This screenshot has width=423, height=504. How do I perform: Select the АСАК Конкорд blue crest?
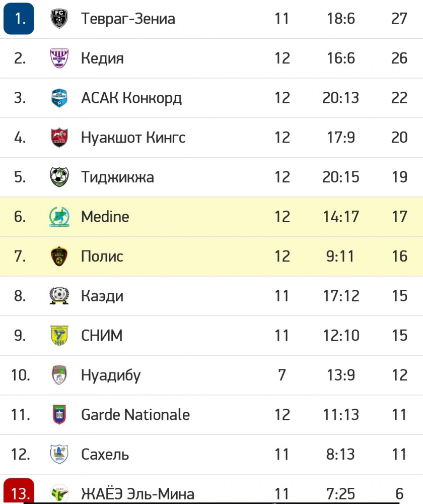(x=59, y=98)
